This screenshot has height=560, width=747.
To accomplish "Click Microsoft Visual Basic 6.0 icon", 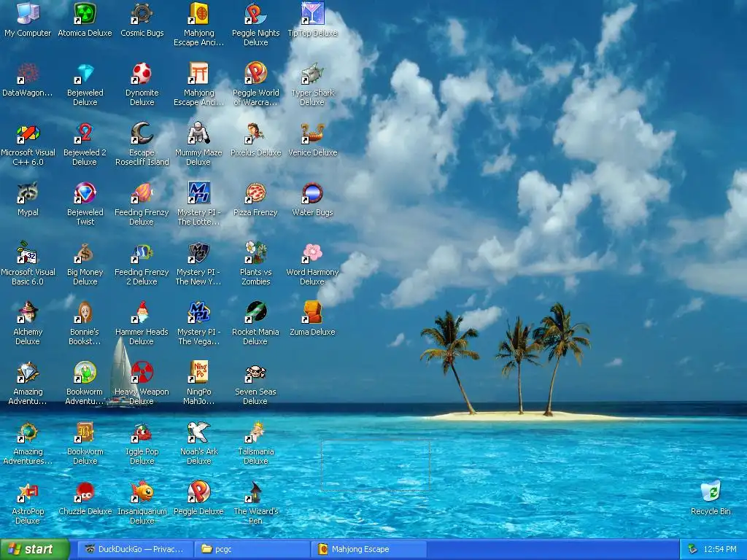I will coord(28,253).
